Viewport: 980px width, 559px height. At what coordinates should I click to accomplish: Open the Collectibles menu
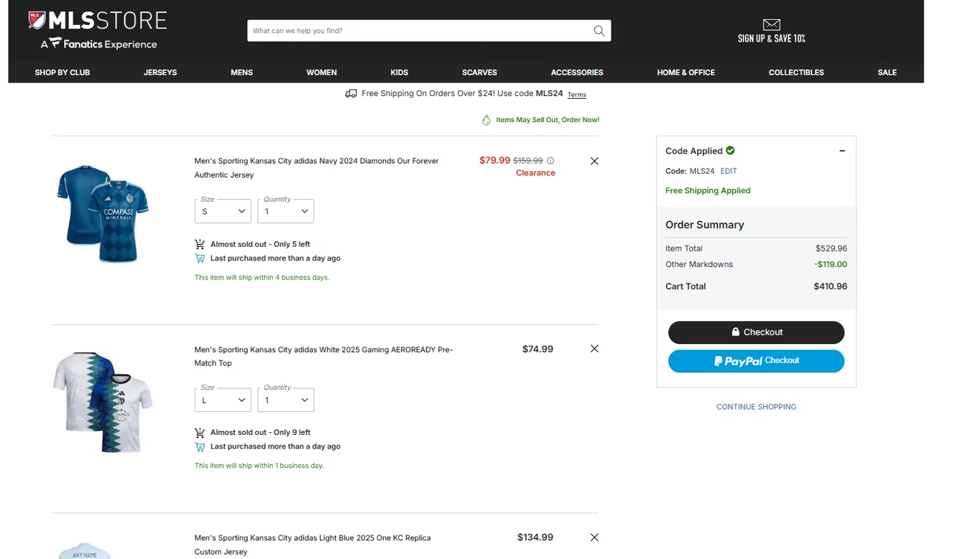[796, 72]
